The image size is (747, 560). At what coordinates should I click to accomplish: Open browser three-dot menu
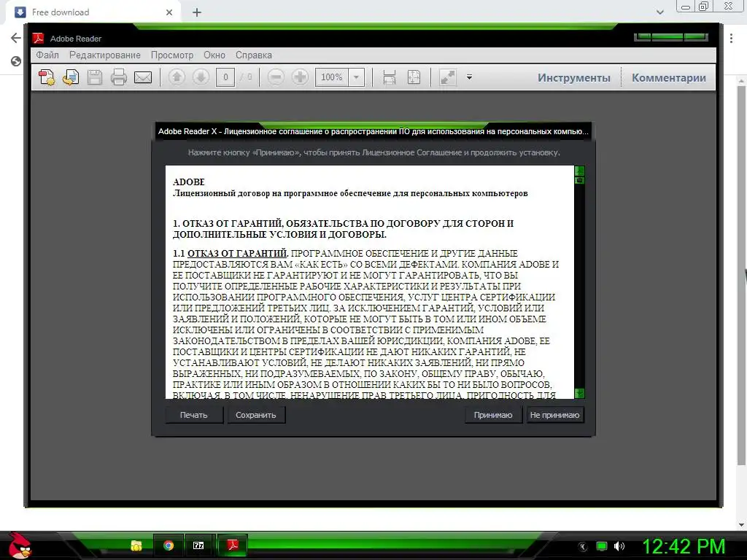pos(731,38)
